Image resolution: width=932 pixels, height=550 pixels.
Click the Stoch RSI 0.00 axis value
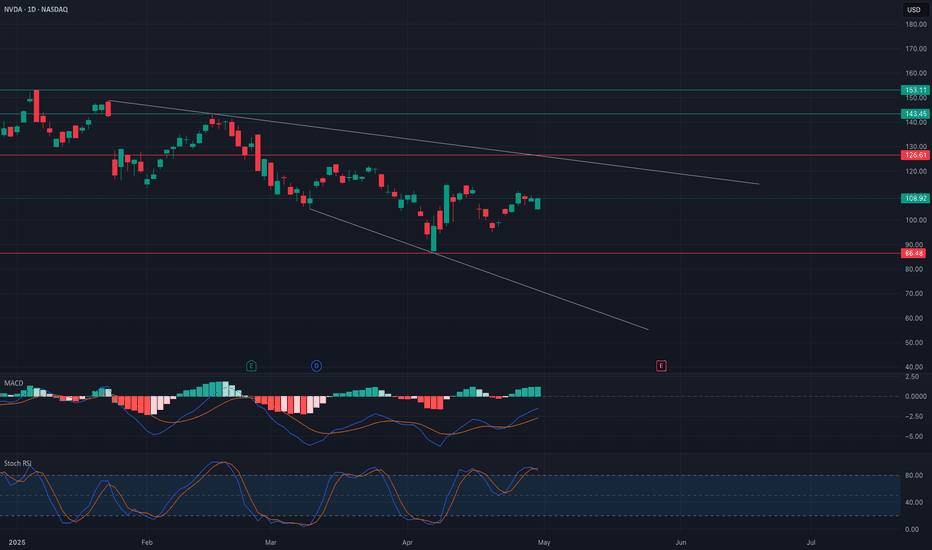coord(912,529)
